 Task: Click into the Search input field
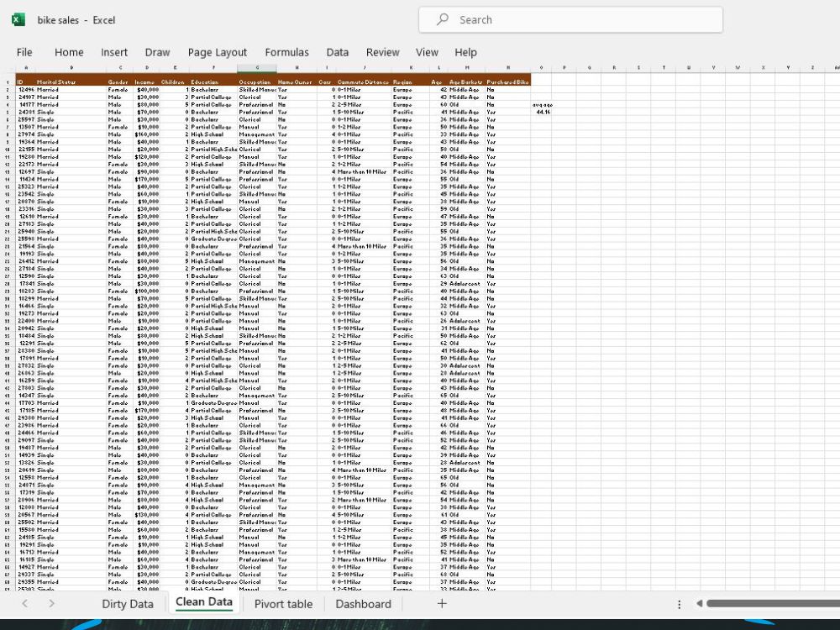click(x=570, y=20)
